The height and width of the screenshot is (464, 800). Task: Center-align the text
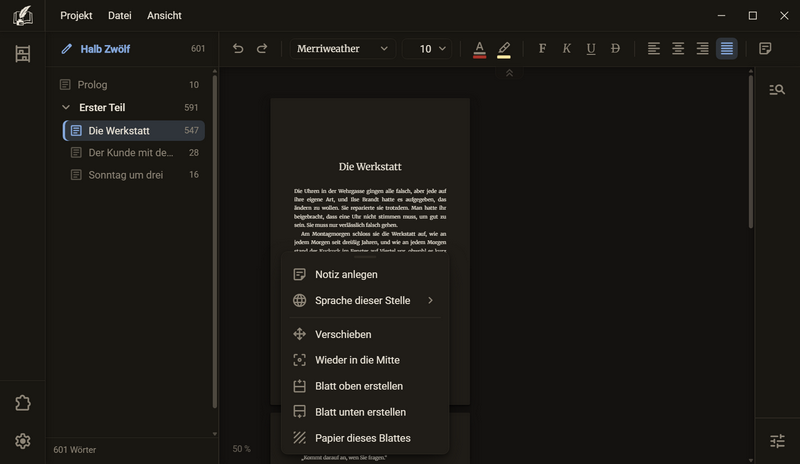point(678,48)
